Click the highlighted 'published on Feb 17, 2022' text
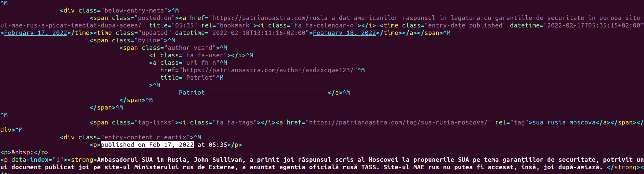 point(147,145)
